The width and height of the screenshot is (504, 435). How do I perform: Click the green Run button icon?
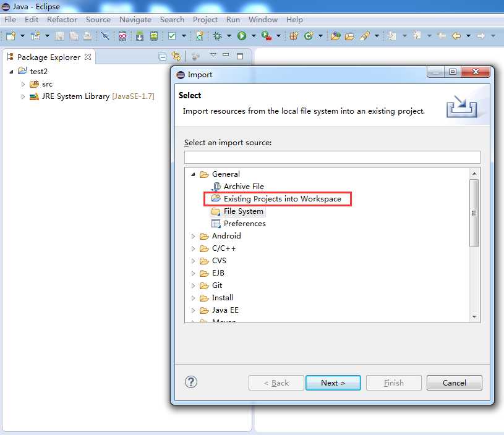pyautogui.click(x=242, y=36)
